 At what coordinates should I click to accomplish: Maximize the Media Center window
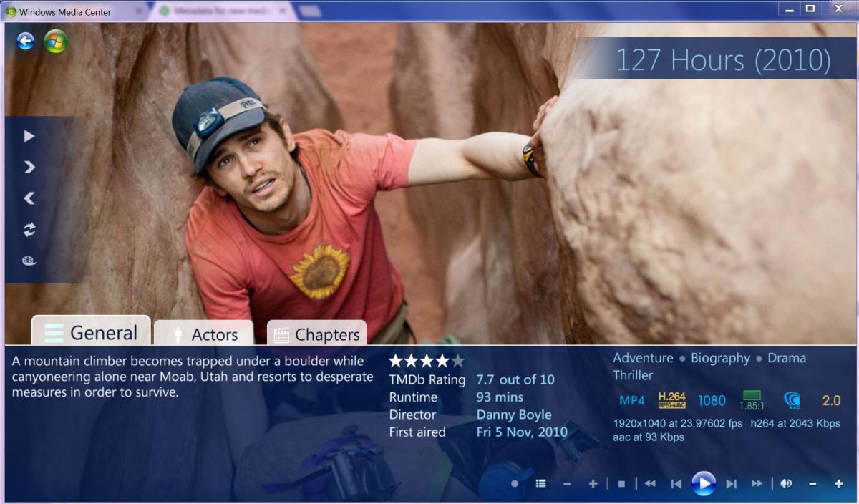pos(810,9)
